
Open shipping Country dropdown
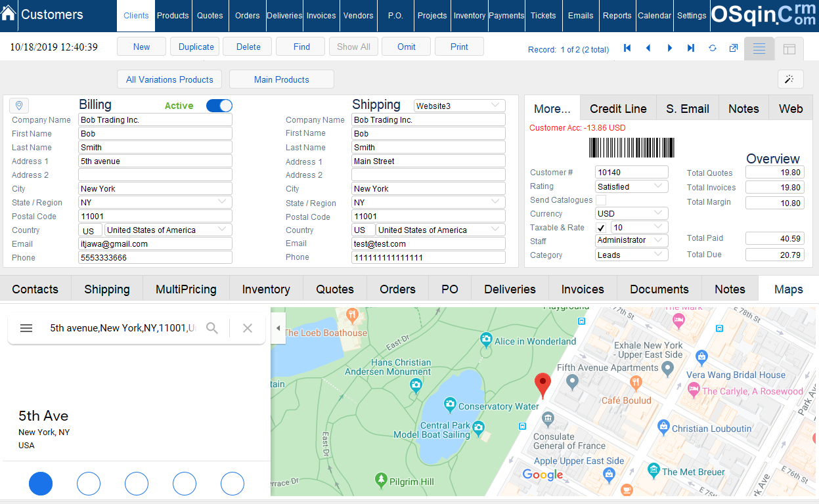pos(441,230)
